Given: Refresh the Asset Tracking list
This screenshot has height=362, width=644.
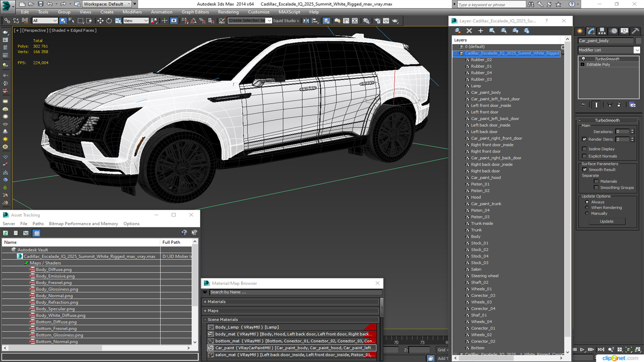Looking at the screenshot, I should click(6, 233).
